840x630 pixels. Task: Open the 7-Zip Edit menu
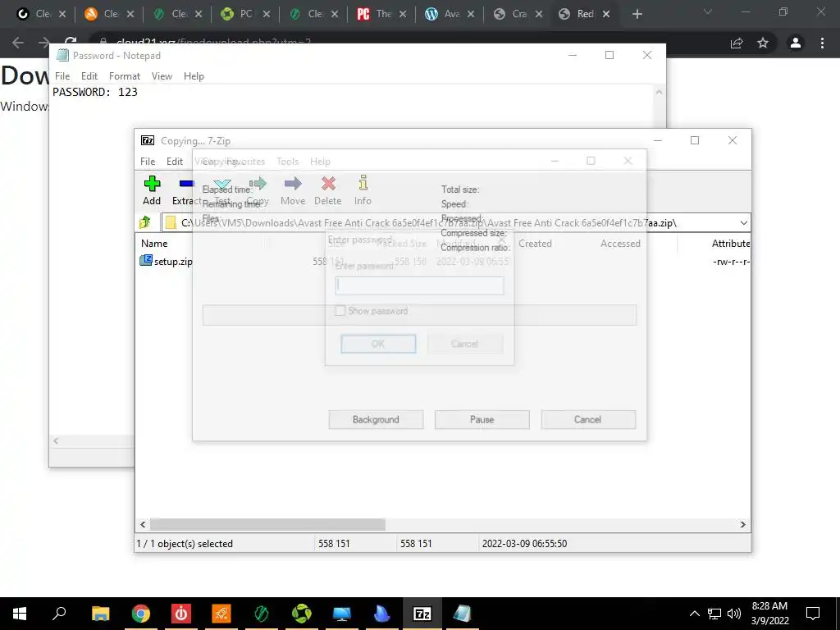(175, 162)
